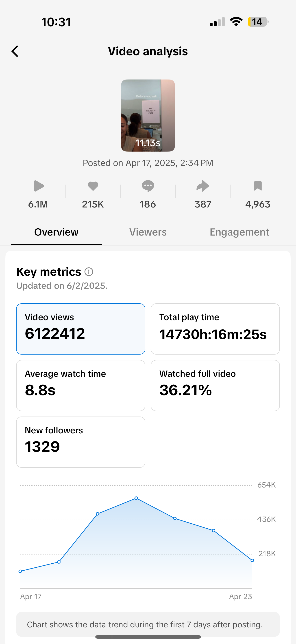Screen dimensions: 296x644
Task: Select the Video views metric card
Action: pyautogui.click(x=81, y=329)
